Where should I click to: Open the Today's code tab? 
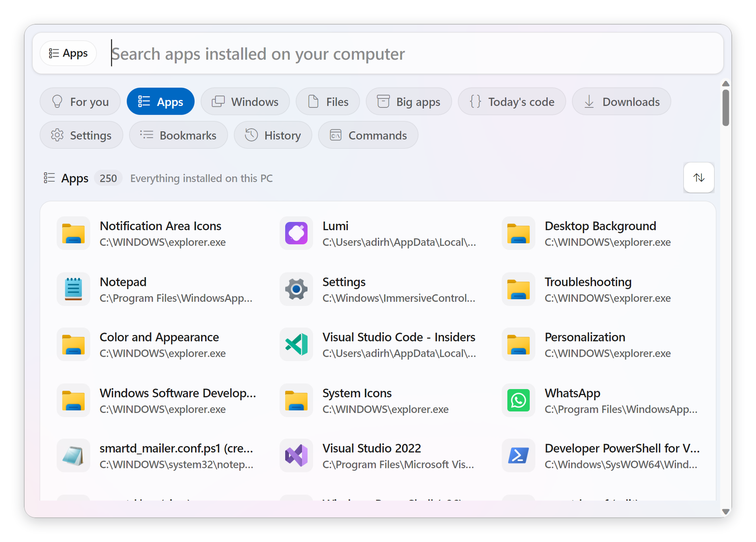click(x=512, y=102)
